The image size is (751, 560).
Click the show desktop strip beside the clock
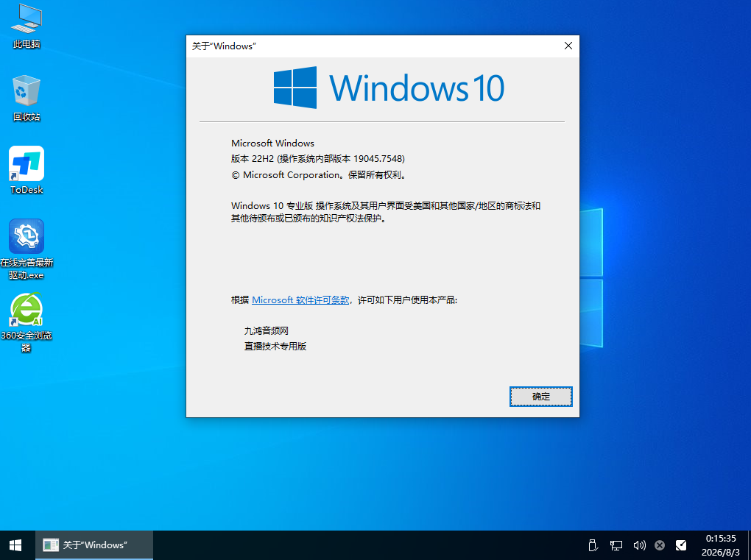tap(749, 545)
